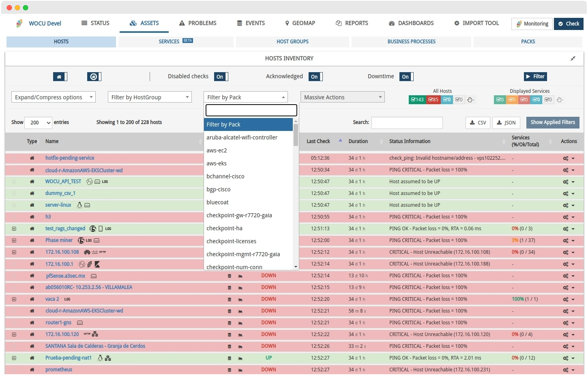Open the Massive Actions dropdown
Screen dimensions: 588x375
tap(343, 97)
